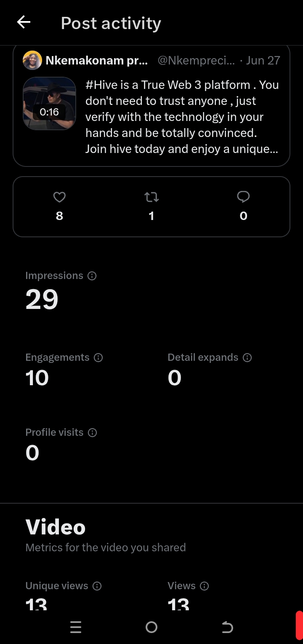Tap the repost arrows icon
The height and width of the screenshot is (644, 303).
pyautogui.click(x=151, y=197)
